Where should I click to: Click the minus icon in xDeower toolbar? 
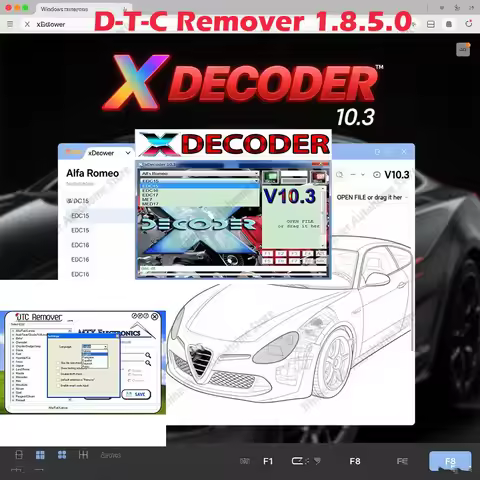(x=353, y=174)
